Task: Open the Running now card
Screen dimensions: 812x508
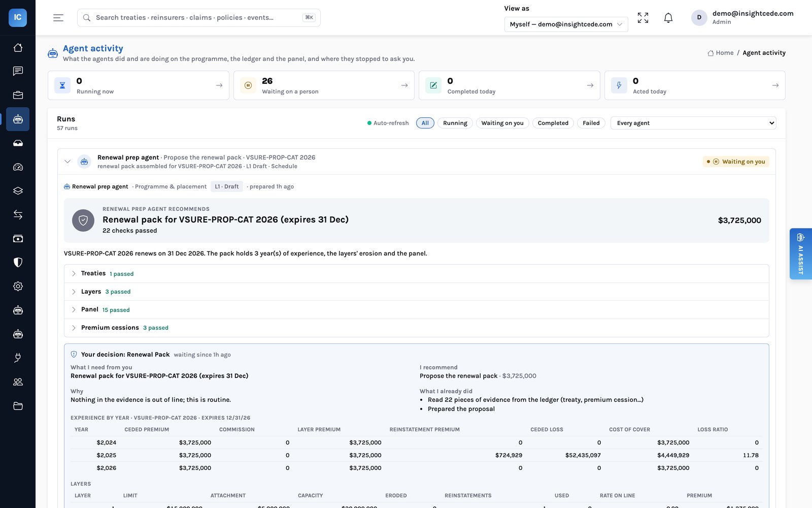Action: 139,85
